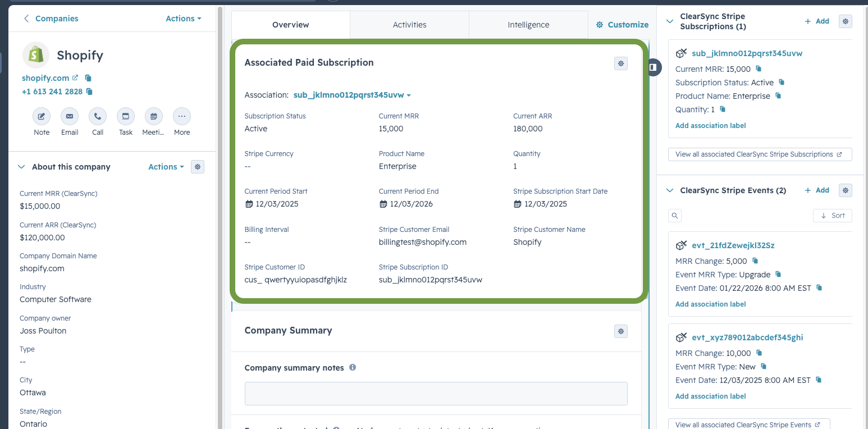868x429 pixels.
Task: Toggle the right sidebar collapse handle
Action: pyautogui.click(x=653, y=67)
